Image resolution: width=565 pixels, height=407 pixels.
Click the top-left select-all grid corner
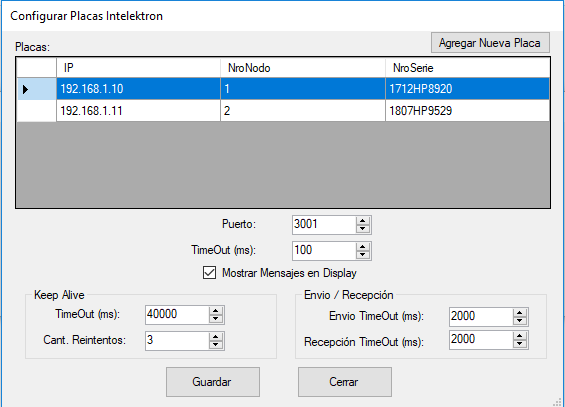point(36,68)
